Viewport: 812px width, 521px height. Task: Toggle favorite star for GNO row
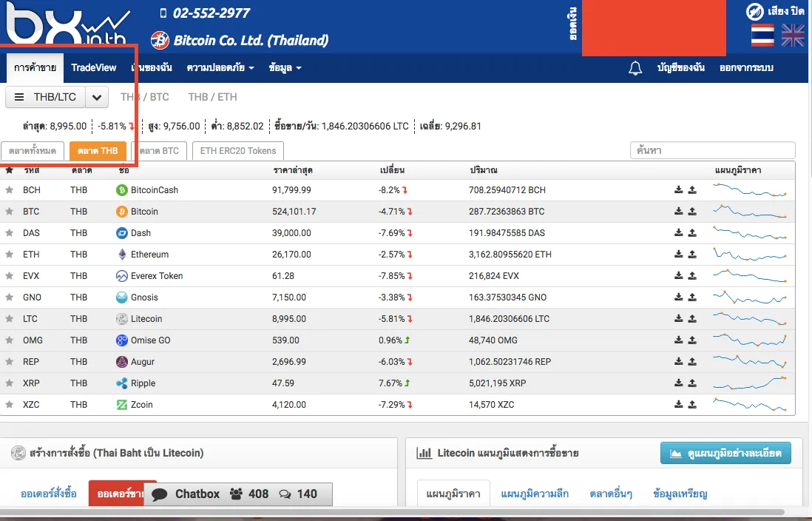[10, 297]
